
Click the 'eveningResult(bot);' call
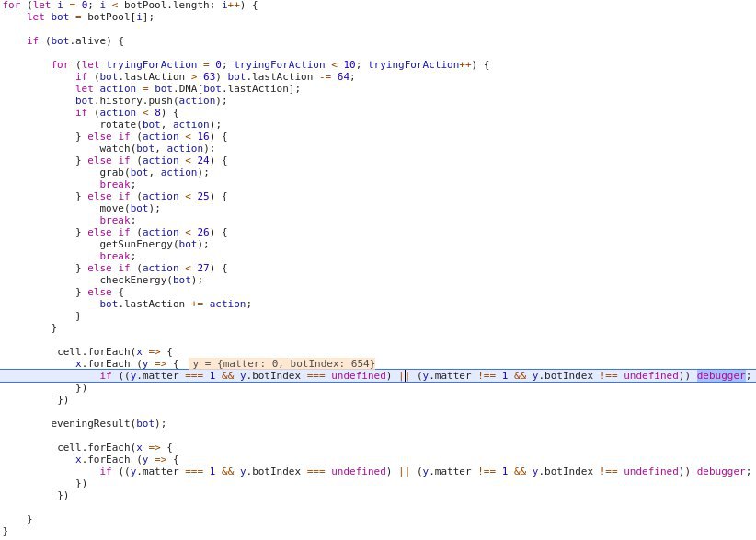(109, 423)
